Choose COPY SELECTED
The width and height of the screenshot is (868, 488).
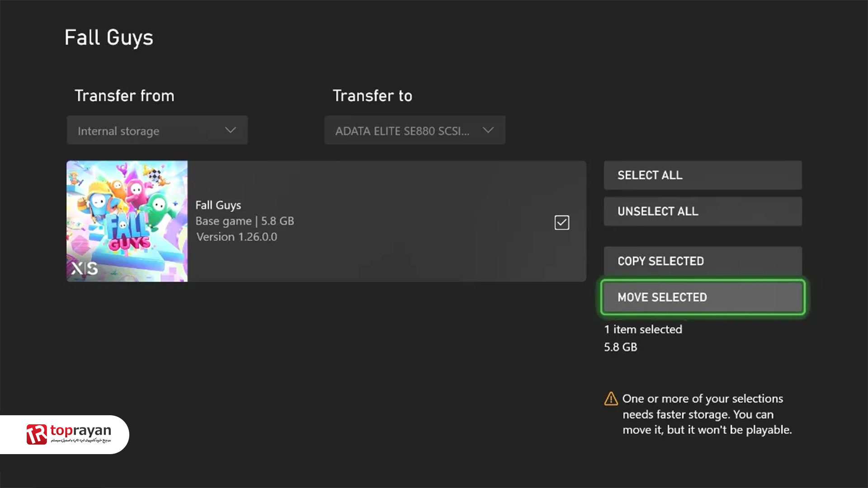tap(703, 261)
